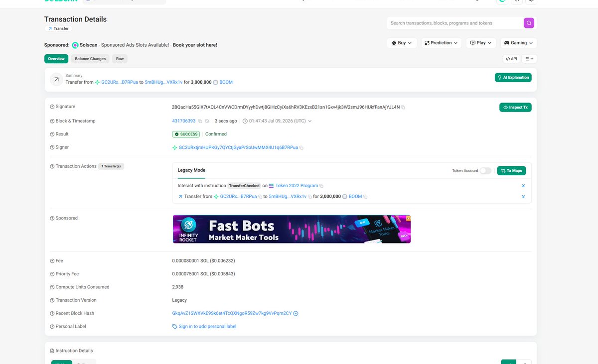Image resolution: width=598 pixels, height=364 pixels.
Task: Close the Fast Bots ad banner
Action: pos(408,218)
